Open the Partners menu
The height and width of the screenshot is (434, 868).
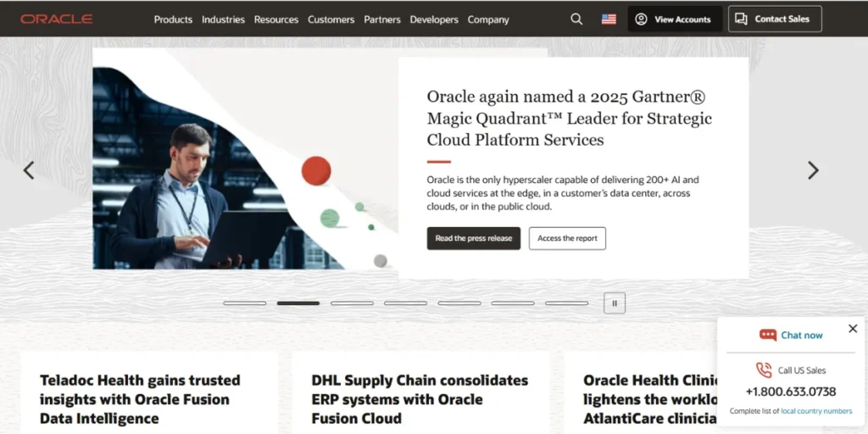382,19
